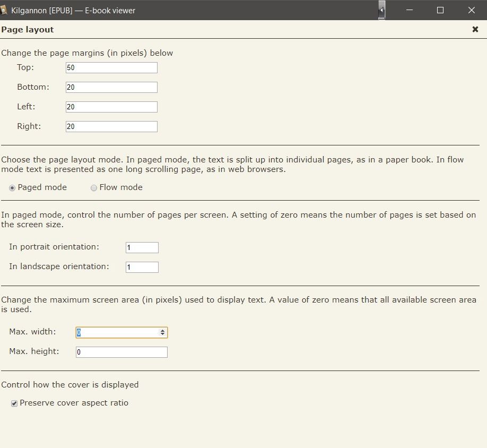Select Flow mode radio button

(x=94, y=188)
